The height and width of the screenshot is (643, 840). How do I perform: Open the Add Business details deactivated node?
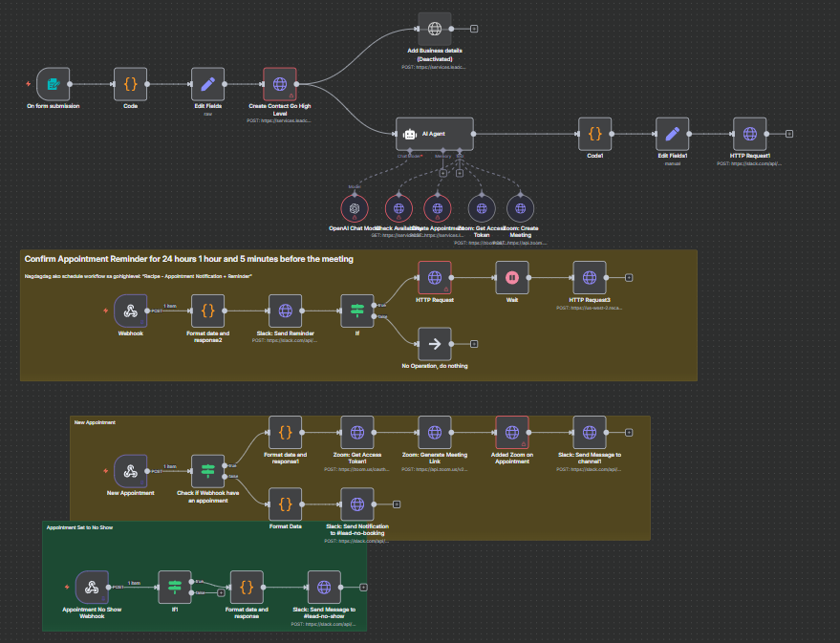[435, 29]
